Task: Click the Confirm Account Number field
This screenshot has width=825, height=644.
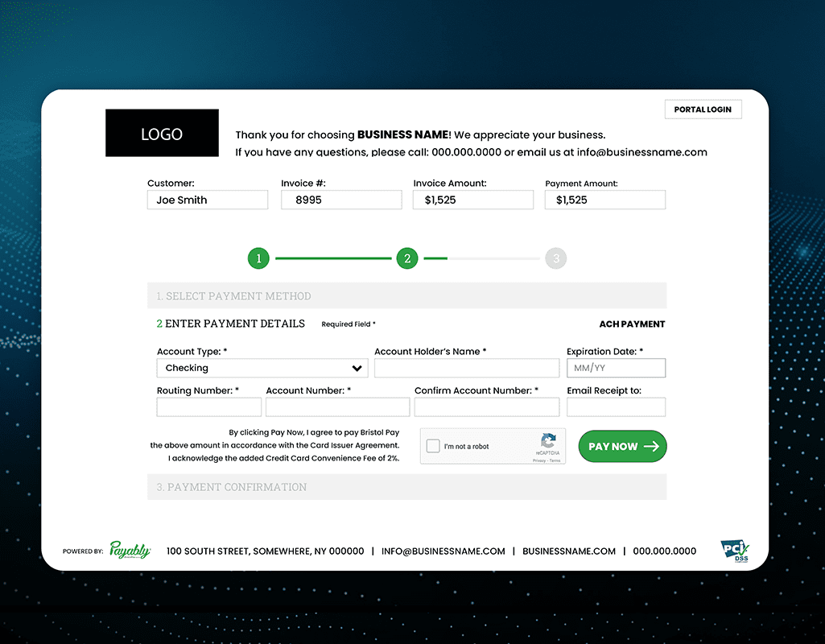Action: click(486, 407)
